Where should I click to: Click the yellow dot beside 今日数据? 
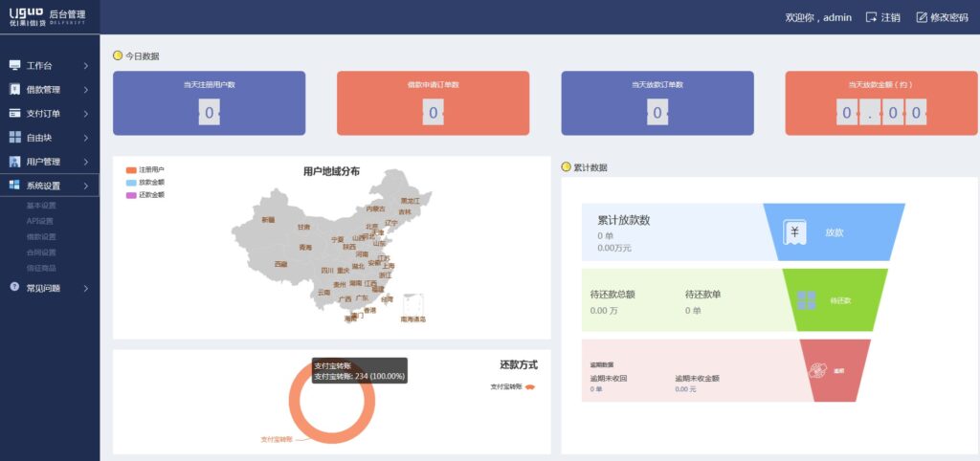(x=118, y=55)
